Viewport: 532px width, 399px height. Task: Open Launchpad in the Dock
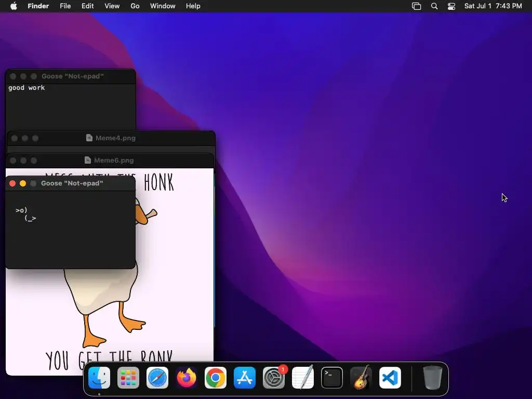(128, 378)
